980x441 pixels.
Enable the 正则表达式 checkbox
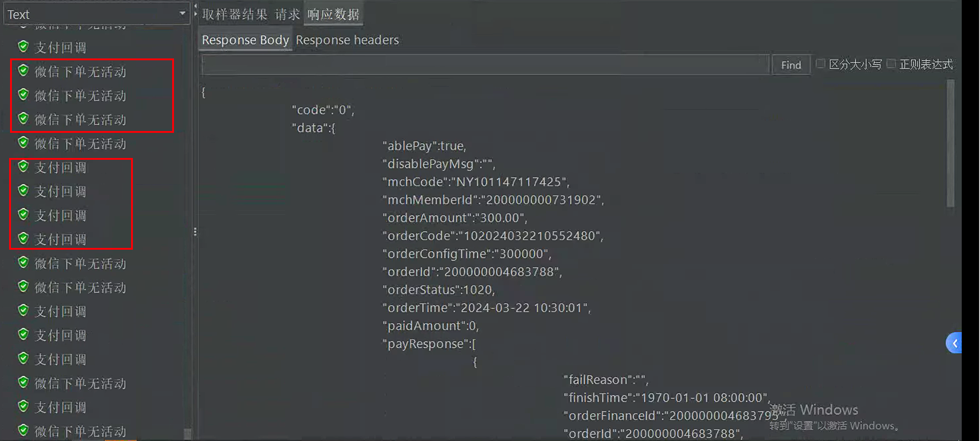pos(891,64)
